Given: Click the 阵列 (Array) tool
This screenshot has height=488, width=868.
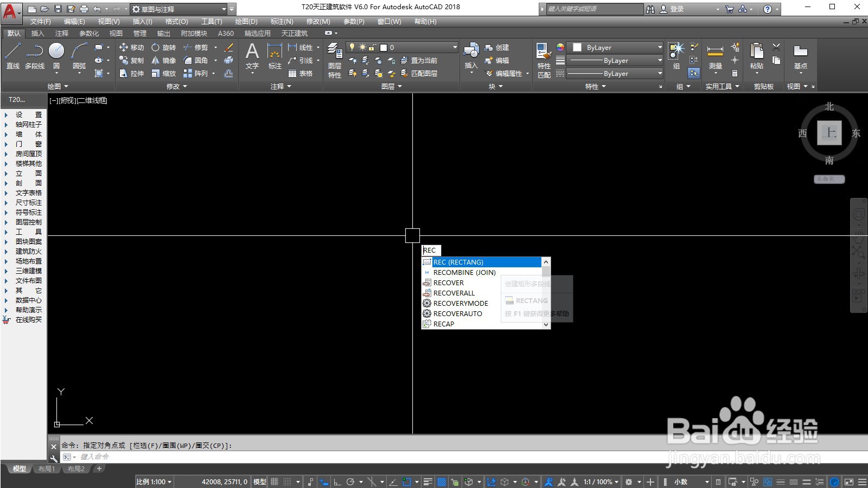Looking at the screenshot, I should coord(195,73).
